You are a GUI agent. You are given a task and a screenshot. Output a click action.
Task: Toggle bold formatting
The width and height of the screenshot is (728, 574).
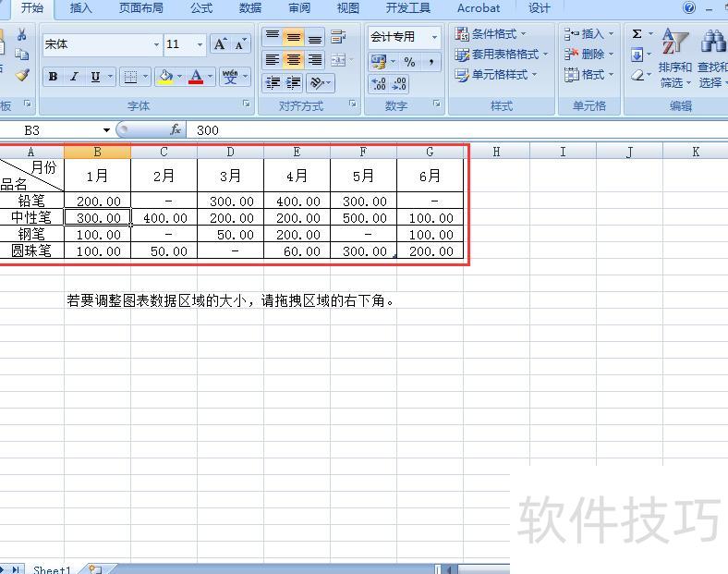(x=53, y=76)
